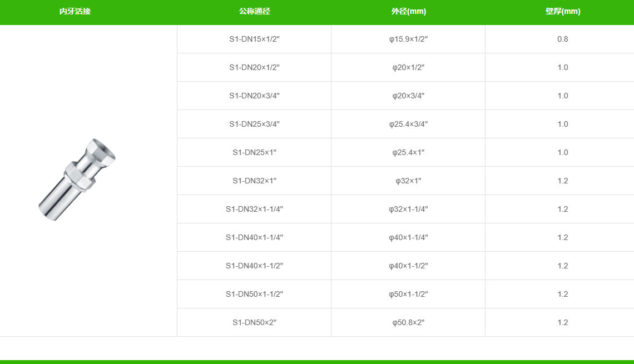
Task: Pick the S1-DN25×3/4" table entry
Action: click(x=254, y=124)
